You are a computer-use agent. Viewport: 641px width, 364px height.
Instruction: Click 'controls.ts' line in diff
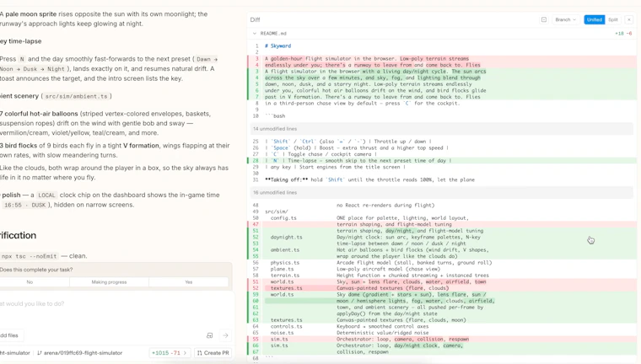pyautogui.click(x=286, y=326)
